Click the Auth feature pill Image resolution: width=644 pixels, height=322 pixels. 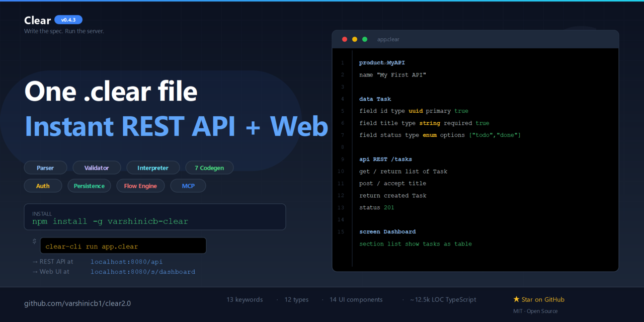click(43, 186)
